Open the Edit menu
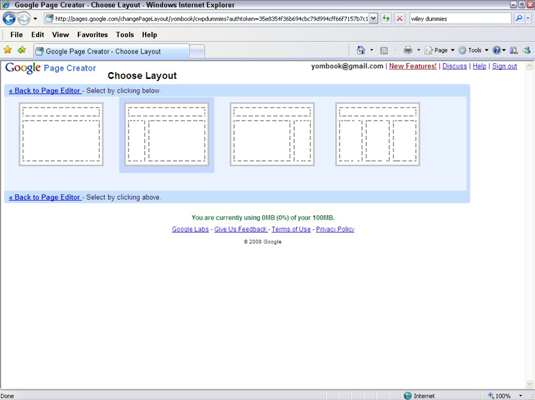This screenshot has width=535, height=400. click(38, 34)
